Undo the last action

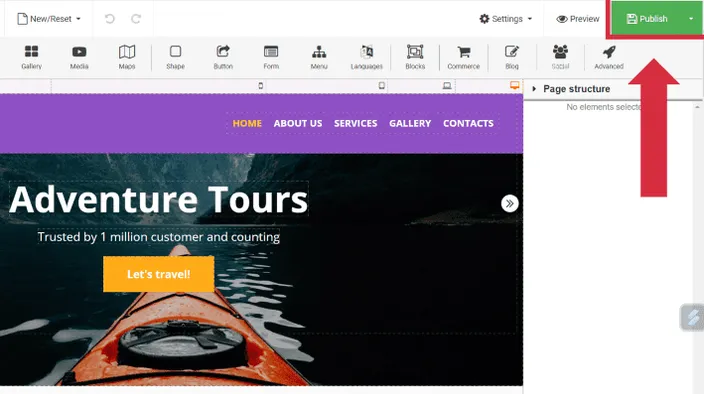[x=110, y=19]
